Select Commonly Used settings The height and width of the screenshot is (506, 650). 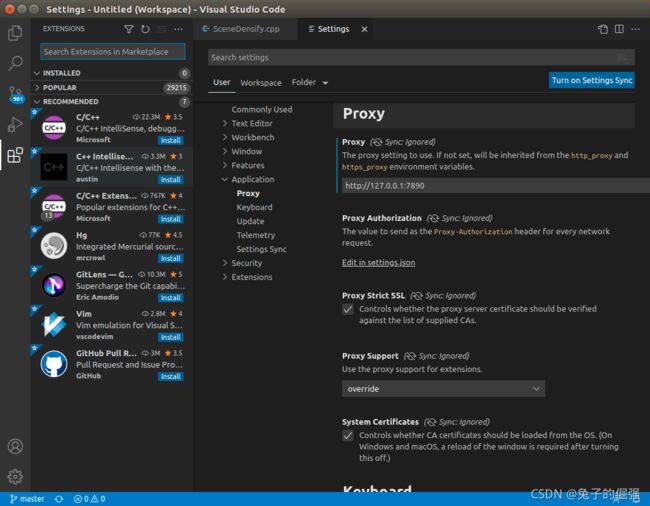[x=262, y=109]
